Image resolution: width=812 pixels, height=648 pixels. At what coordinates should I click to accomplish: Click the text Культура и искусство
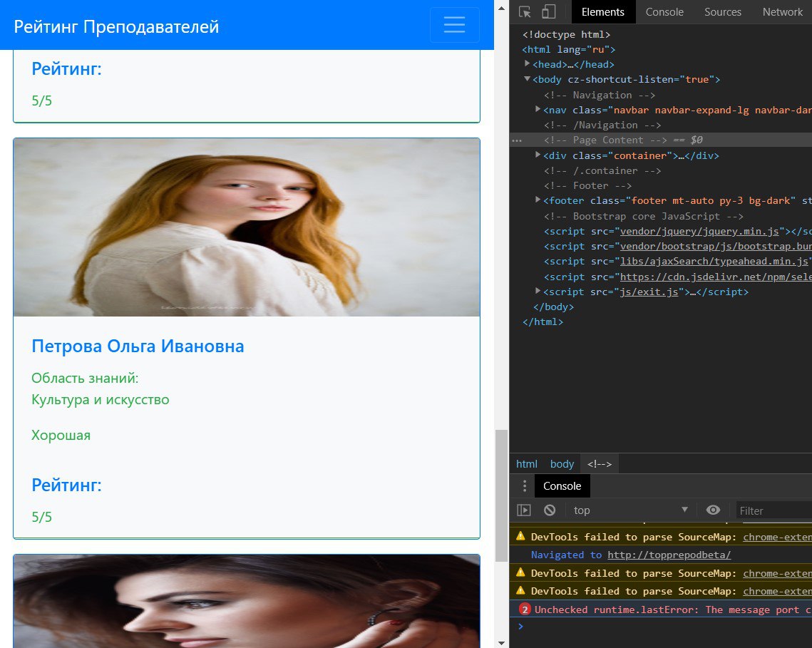(x=101, y=400)
